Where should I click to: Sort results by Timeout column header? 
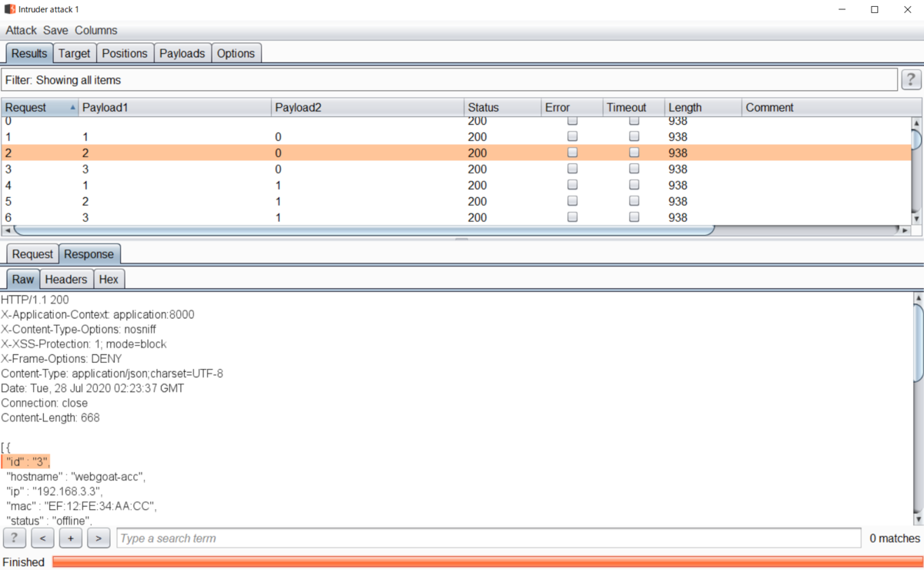click(x=634, y=107)
